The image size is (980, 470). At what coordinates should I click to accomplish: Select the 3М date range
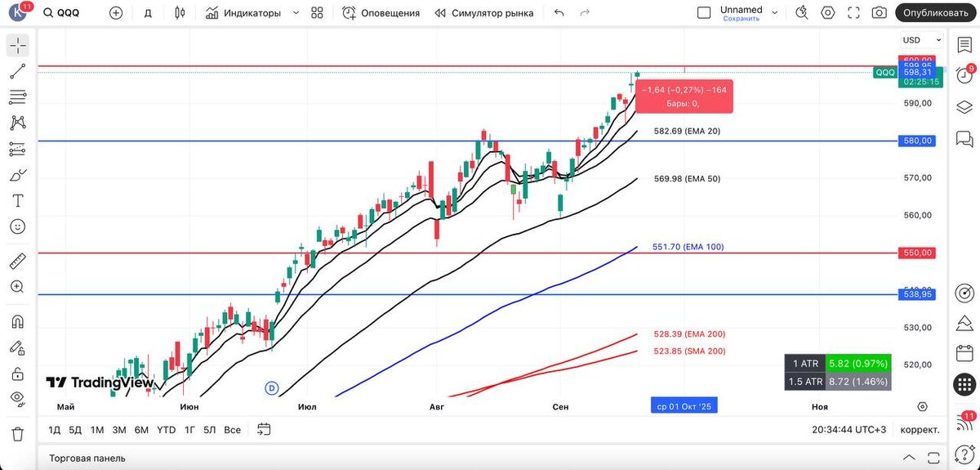tap(119, 429)
